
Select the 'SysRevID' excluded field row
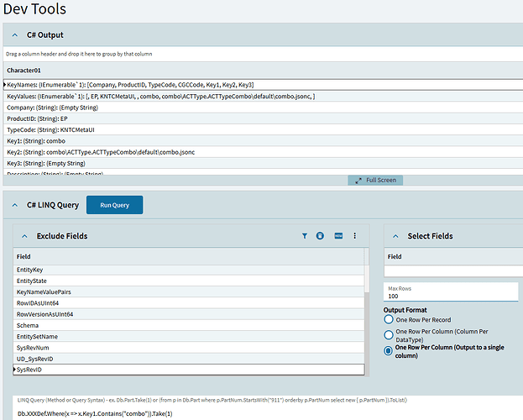(189, 370)
